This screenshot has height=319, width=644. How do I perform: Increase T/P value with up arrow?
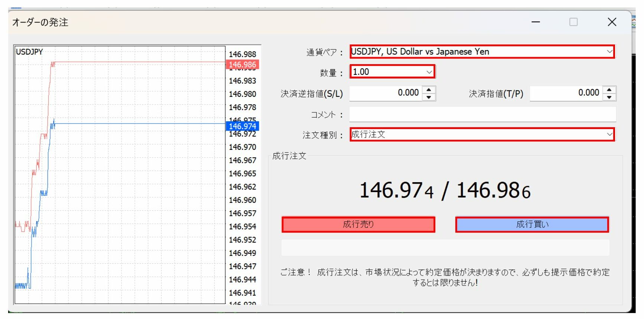(609, 90)
